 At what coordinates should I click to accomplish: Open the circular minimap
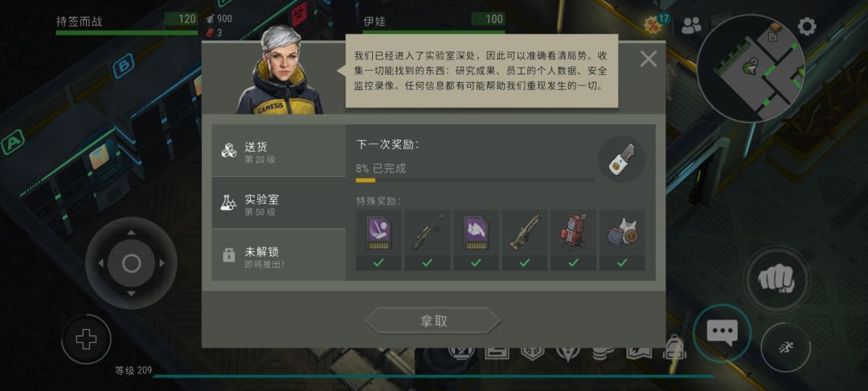coord(751,68)
